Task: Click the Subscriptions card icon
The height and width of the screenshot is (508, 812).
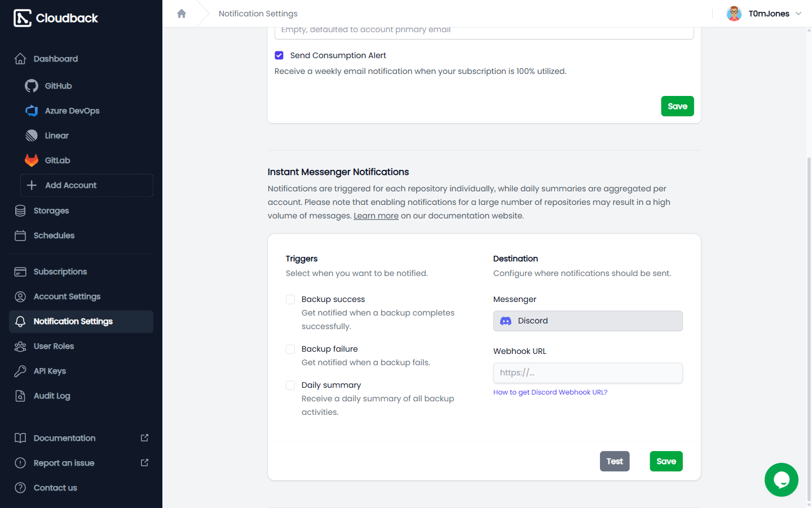Action: pyautogui.click(x=20, y=271)
